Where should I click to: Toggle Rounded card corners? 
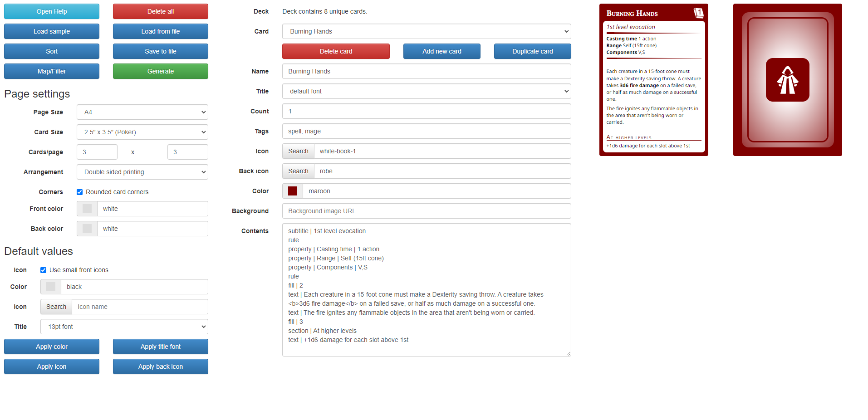tap(79, 192)
